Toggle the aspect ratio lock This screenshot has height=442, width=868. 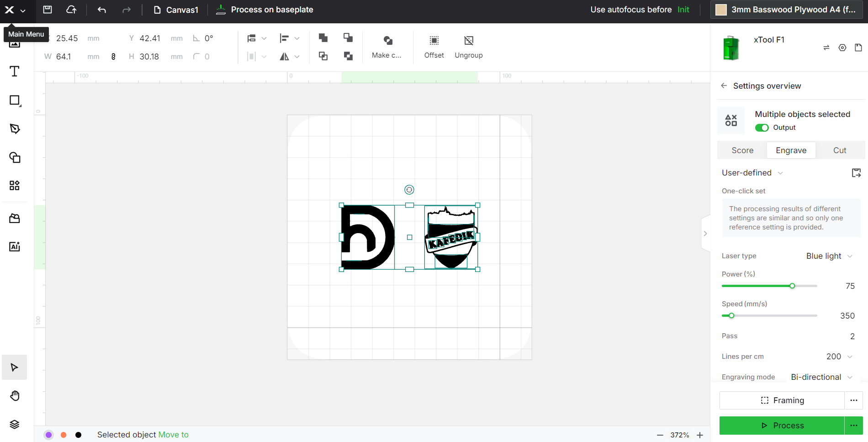coord(113,57)
